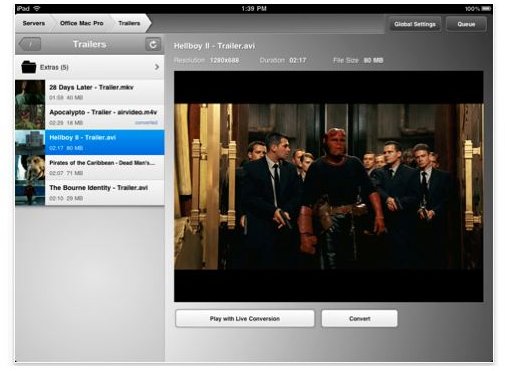Check the Wi-Fi status icon
Viewport: 505px width, 371px height.
37,8
